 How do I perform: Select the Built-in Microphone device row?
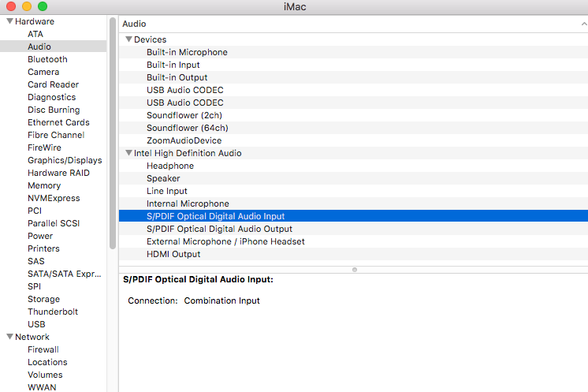tap(353, 52)
